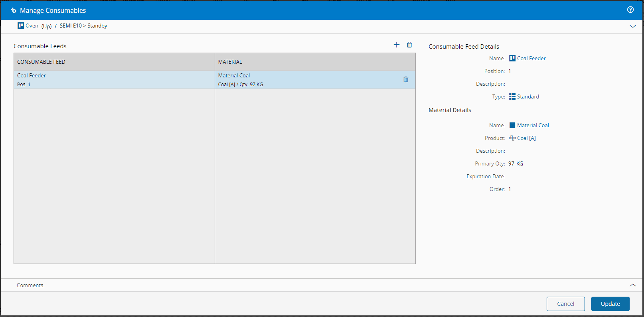This screenshot has width=644, height=317.
Task: Click the Standard type list icon
Action: [x=512, y=96]
